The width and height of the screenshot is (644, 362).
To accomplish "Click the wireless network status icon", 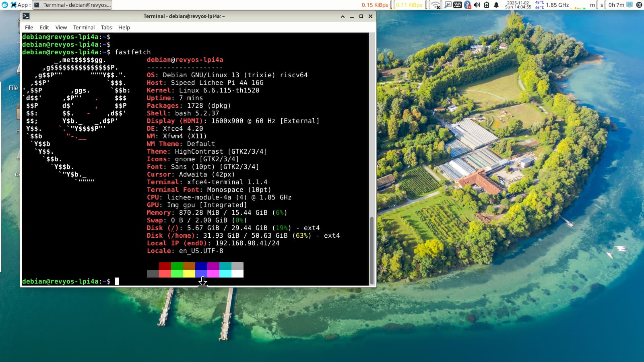I will [x=436, y=5].
